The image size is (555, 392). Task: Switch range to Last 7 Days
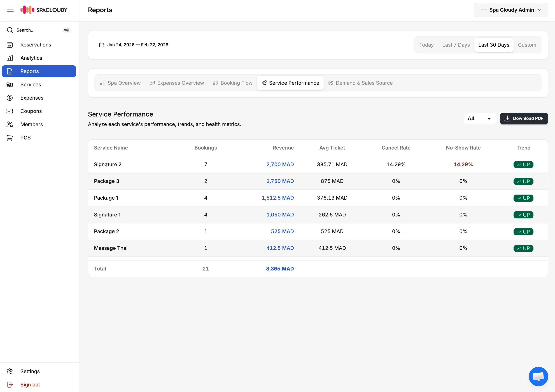click(x=456, y=45)
